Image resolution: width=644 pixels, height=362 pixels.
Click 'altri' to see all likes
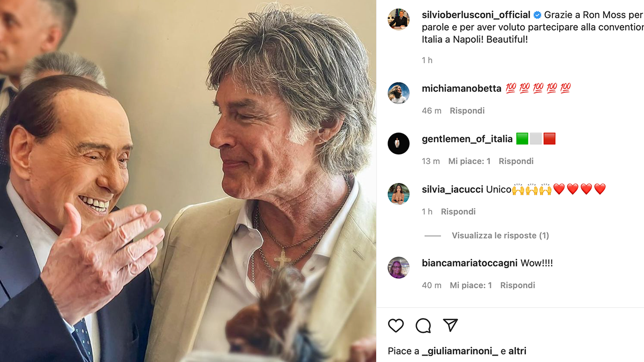pos(517,351)
